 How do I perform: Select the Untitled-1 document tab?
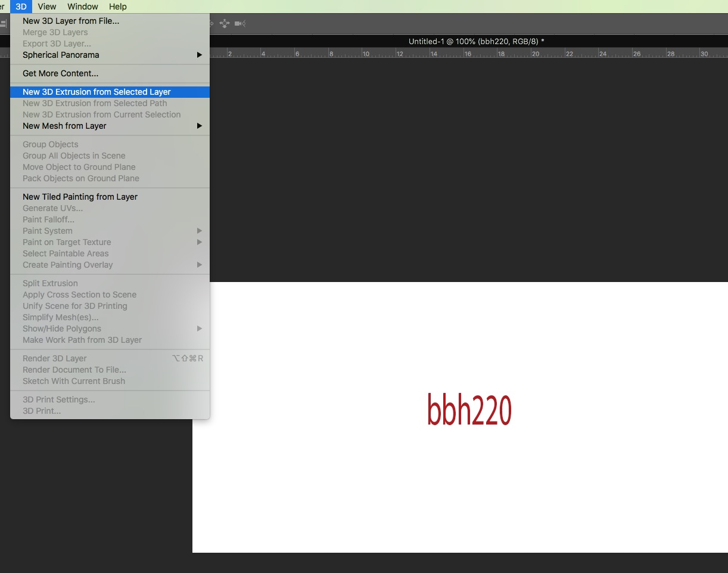pyautogui.click(x=476, y=41)
